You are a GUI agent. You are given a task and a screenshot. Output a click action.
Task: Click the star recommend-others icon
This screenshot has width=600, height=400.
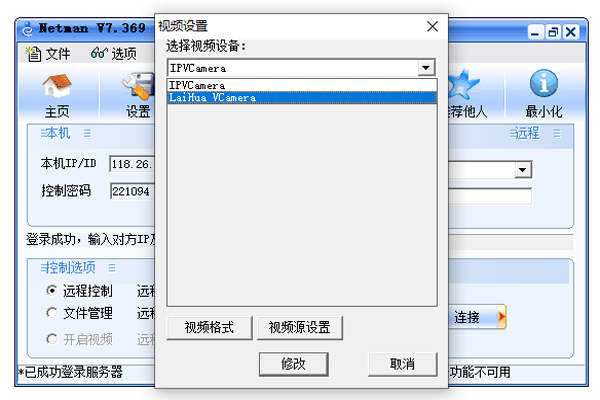click(463, 84)
